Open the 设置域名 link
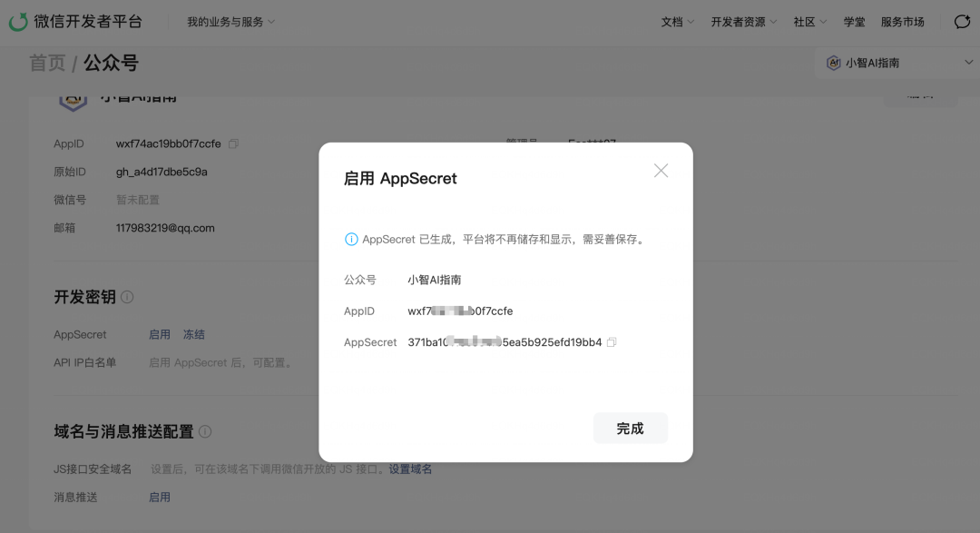 [x=410, y=469]
